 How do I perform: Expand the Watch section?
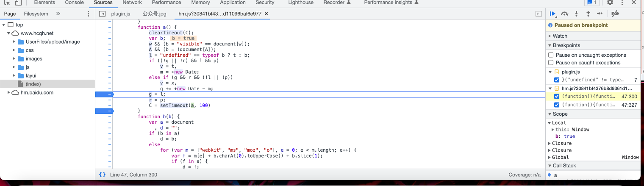pyautogui.click(x=593, y=36)
